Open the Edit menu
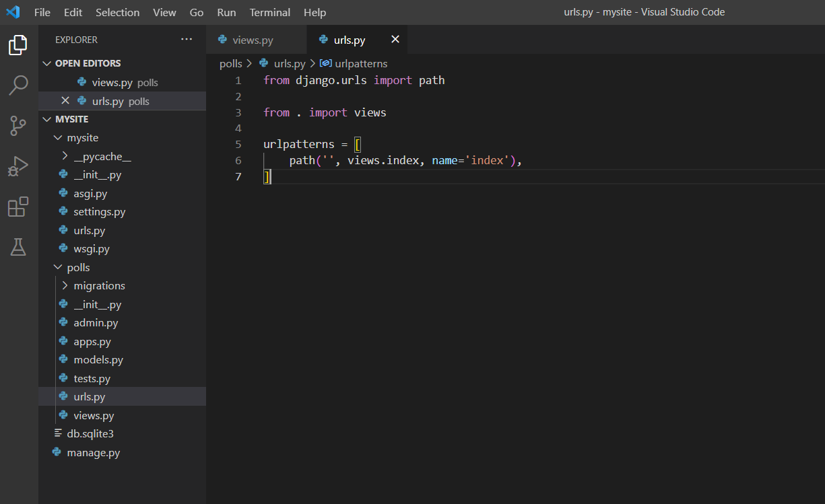This screenshot has width=825, height=504. pos(73,12)
